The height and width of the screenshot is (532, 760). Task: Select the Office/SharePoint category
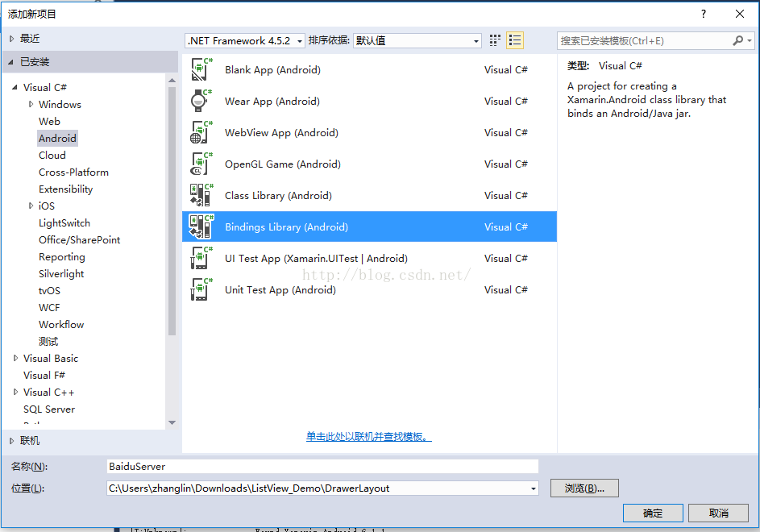pos(80,239)
